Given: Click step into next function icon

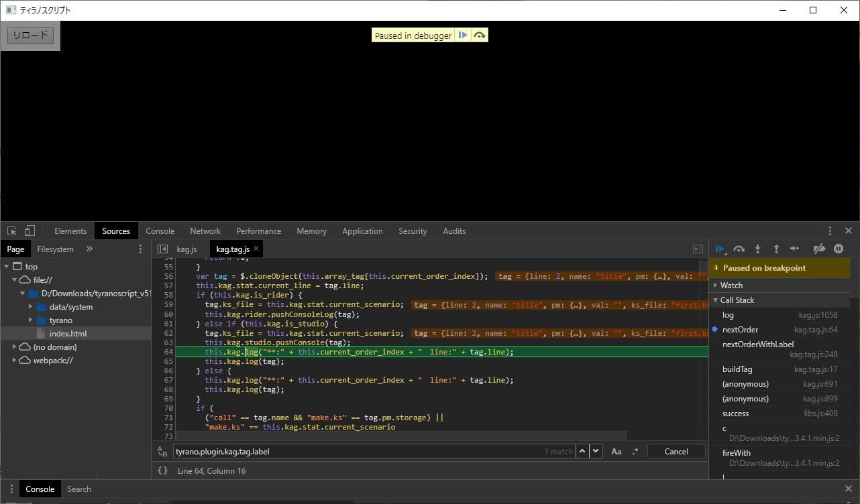Looking at the screenshot, I should coord(757,249).
